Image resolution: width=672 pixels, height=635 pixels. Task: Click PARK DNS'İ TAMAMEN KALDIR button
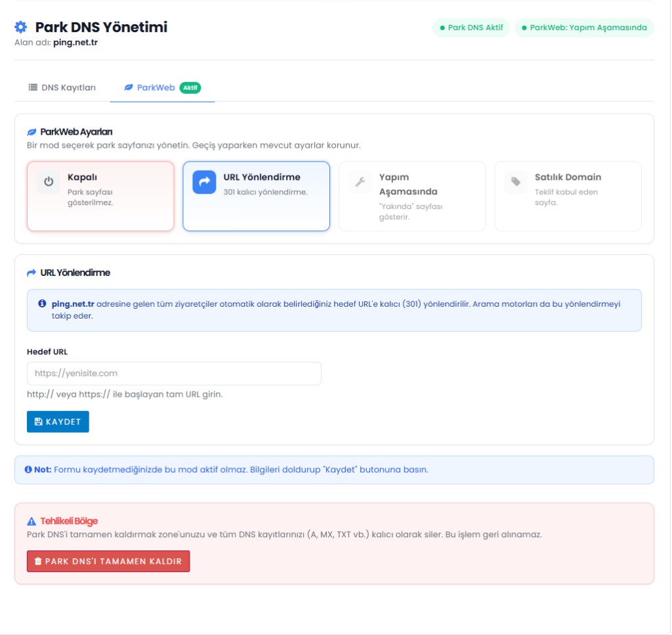(x=108, y=561)
